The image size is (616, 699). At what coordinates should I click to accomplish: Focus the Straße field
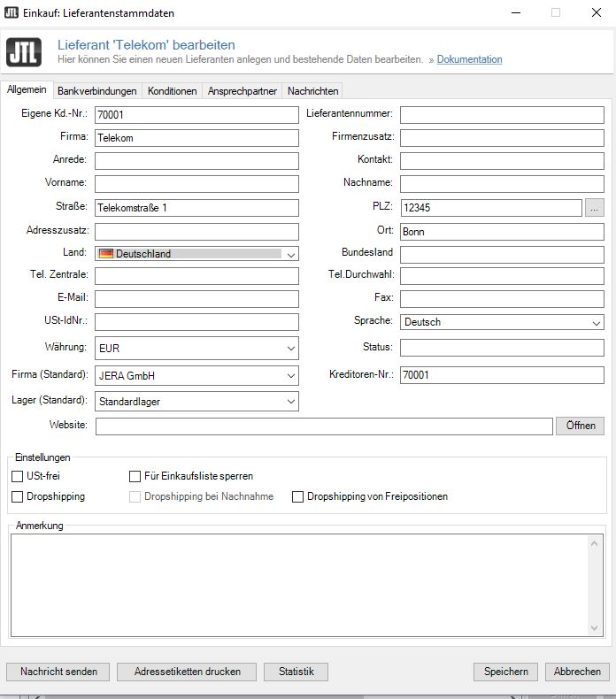coord(196,208)
